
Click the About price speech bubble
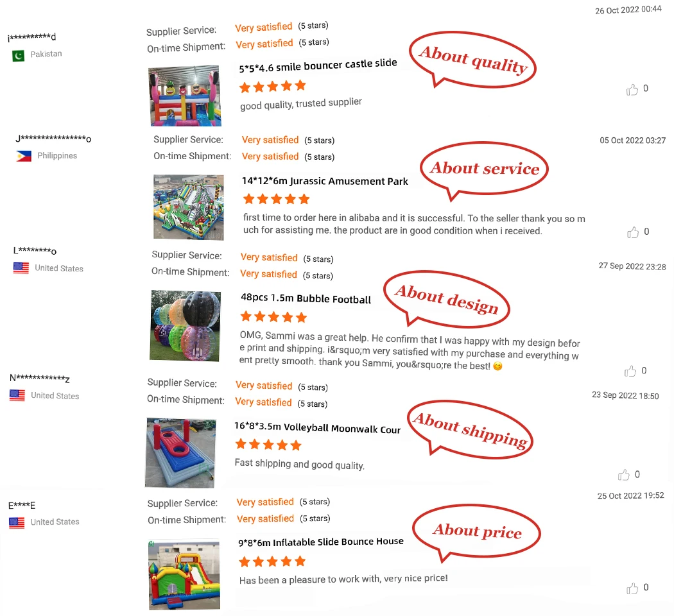coord(476,532)
